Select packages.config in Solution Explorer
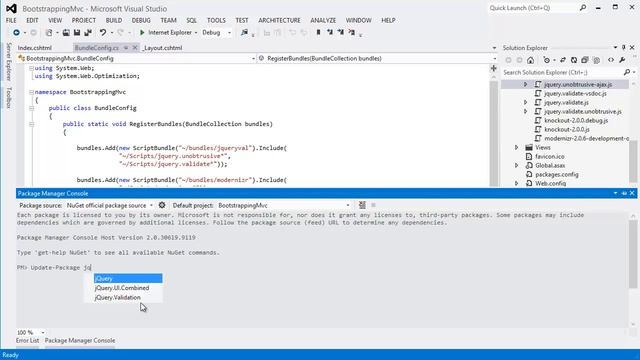Image resolution: width=640 pixels, height=360 pixels. point(557,174)
